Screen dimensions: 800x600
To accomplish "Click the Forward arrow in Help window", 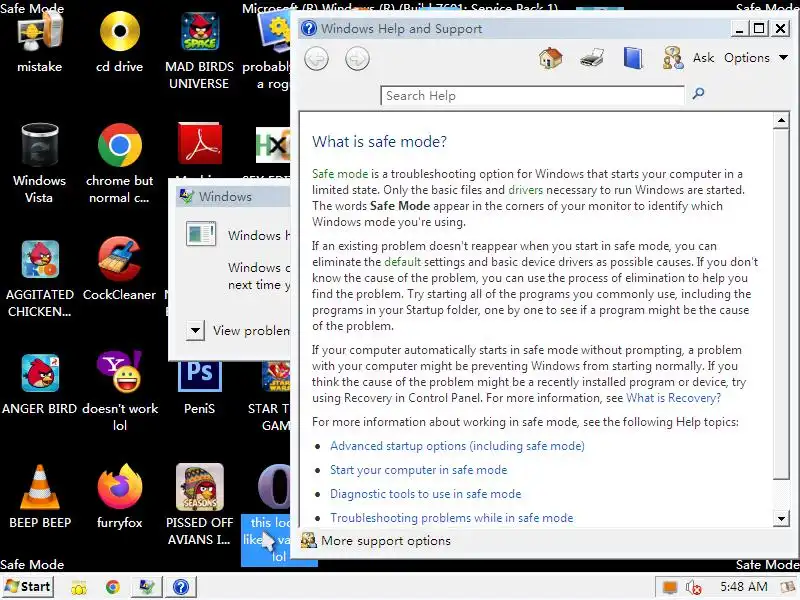I will pyautogui.click(x=357, y=59).
